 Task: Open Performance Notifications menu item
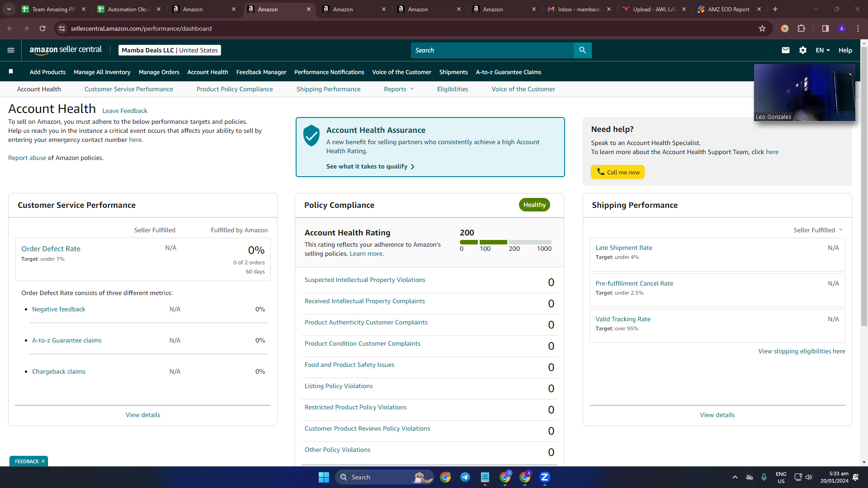(329, 72)
